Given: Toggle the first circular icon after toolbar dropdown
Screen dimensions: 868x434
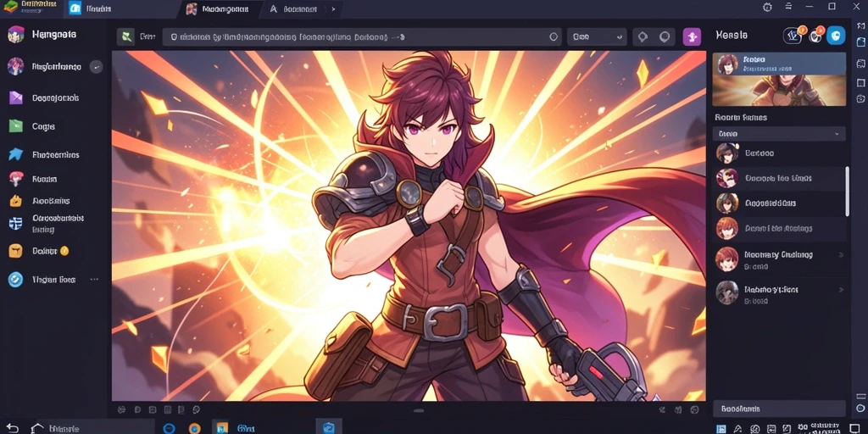Looking at the screenshot, I should (643, 37).
